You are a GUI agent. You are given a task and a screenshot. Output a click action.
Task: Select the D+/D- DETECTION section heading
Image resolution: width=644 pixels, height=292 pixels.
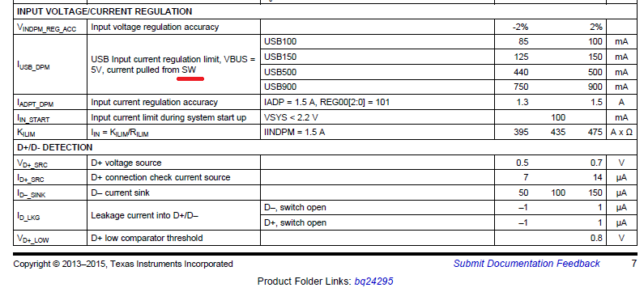point(54,147)
